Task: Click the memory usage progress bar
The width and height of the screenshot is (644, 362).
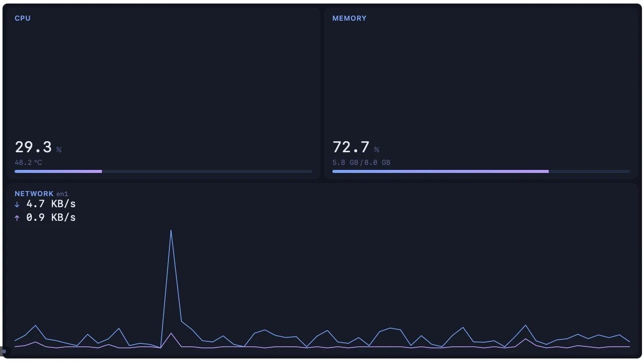Action: pos(481,171)
